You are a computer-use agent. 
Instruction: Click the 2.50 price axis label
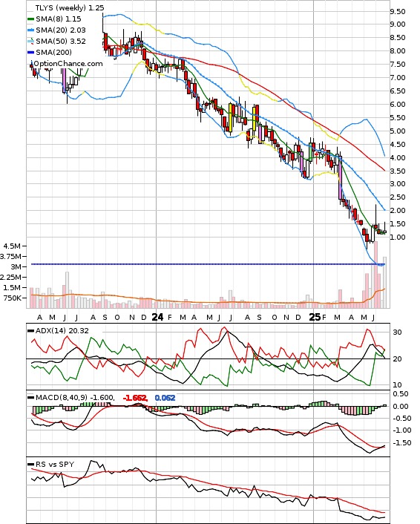coord(398,197)
